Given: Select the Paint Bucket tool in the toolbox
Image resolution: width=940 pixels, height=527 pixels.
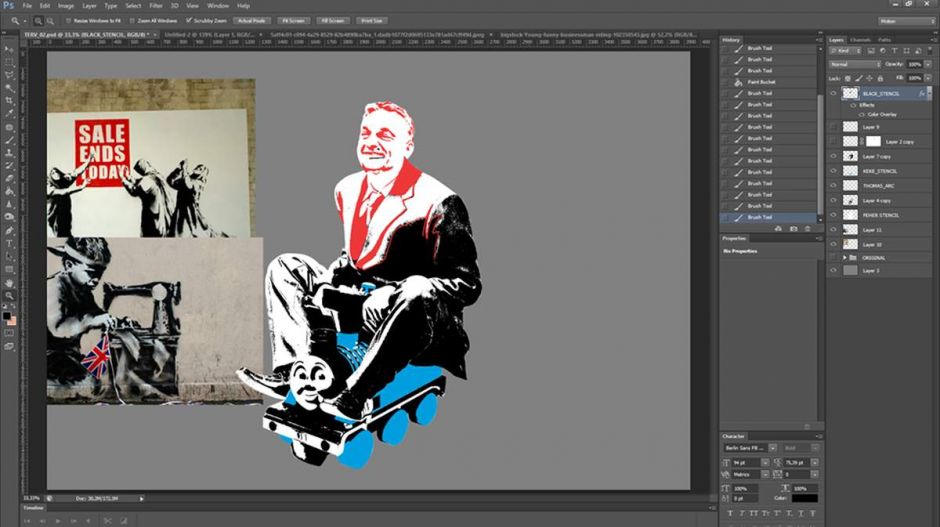Looking at the screenshot, I should [9, 191].
